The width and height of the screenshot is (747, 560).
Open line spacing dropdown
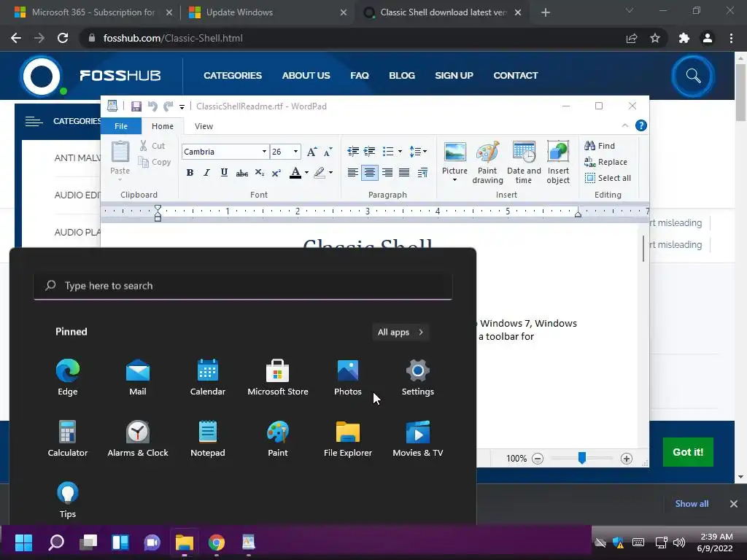click(418, 152)
